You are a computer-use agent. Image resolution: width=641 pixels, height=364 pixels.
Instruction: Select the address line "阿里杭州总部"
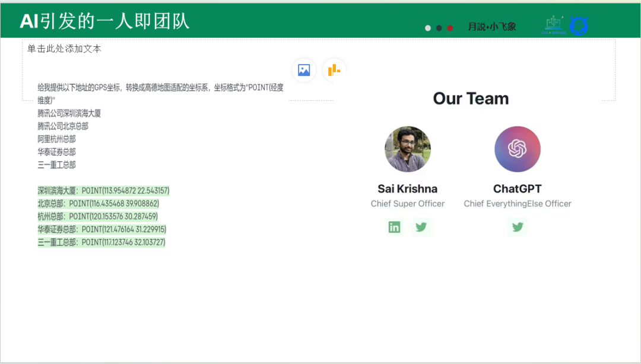(x=56, y=139)
